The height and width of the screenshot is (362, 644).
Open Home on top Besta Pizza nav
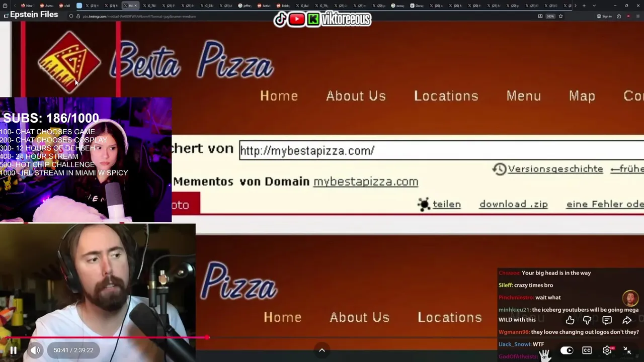coord(279,96)
